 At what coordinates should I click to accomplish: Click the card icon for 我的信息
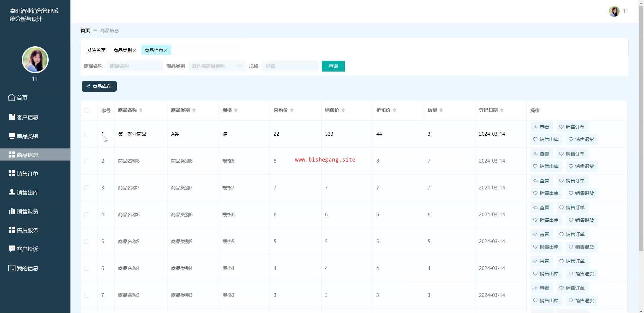coord(12,268)
